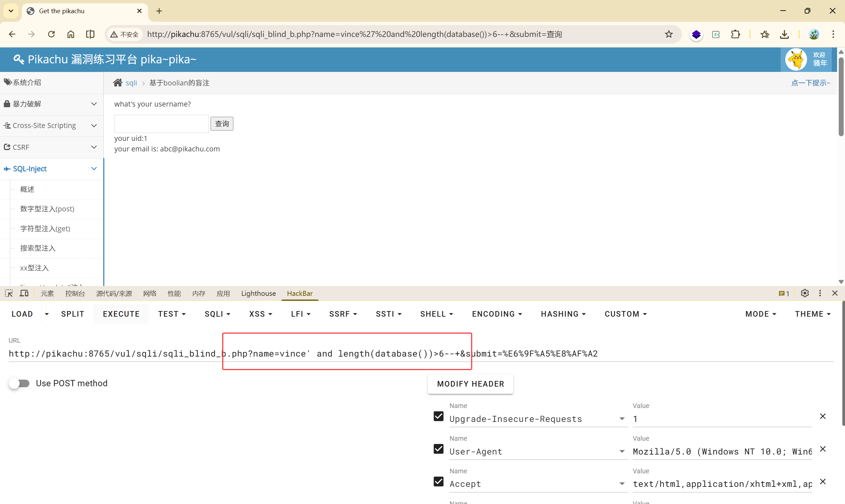The width and height of the screenshot is (845, 504).
Task: Click the MODIFY HEADER button
Action: click(470, 384)
